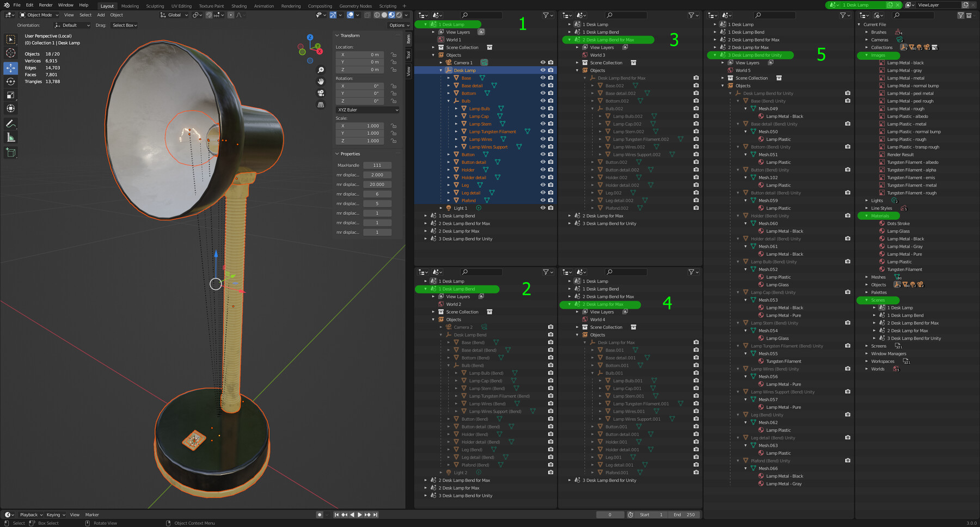Viewport: 980px width, 527px height.
Task: Select the Annotate tool
Action: (x=11, y=123)
